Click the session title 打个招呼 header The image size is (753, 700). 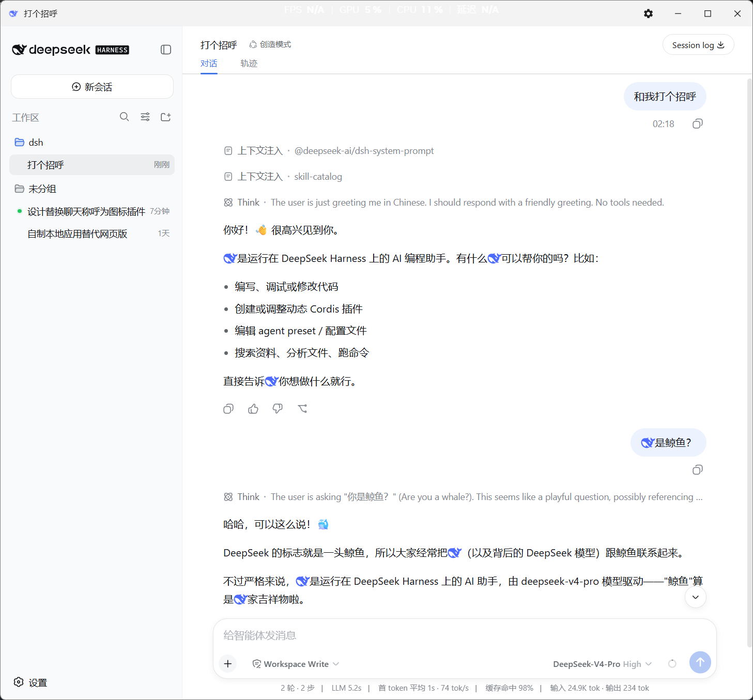tap(219, 45)
